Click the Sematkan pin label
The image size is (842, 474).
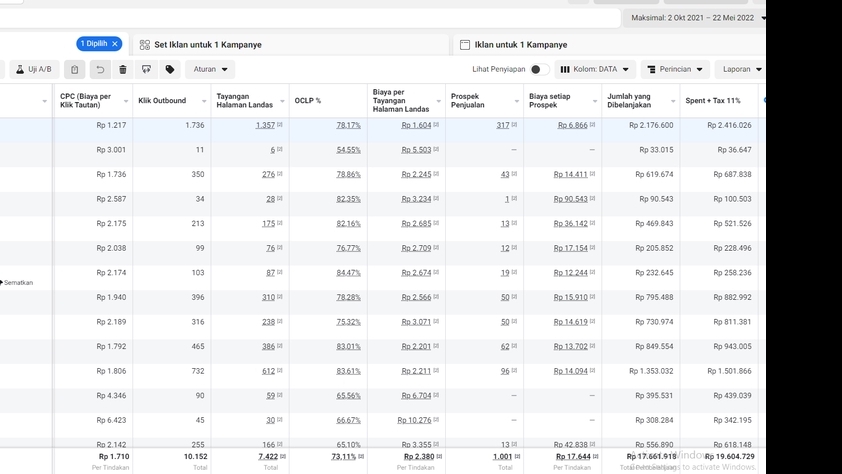(x=17, y=282)
